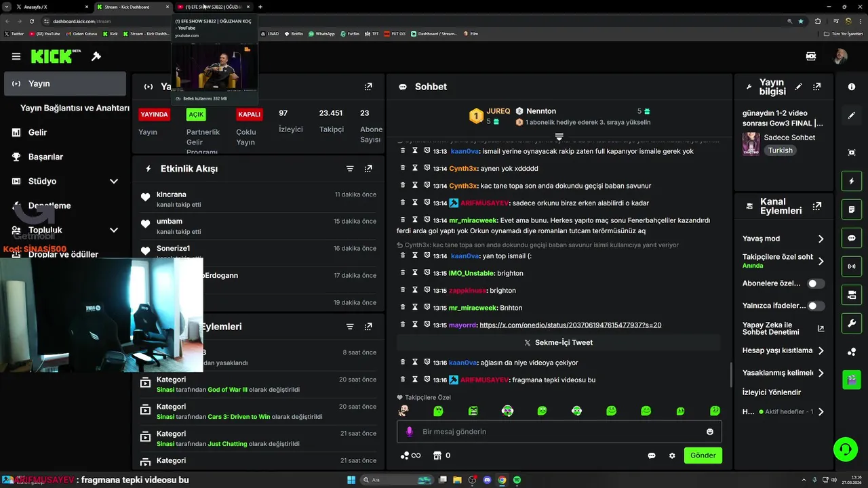Screen dimensions: 868x488
Task: Send message with Gönder button
Action: tap(703, 455)
